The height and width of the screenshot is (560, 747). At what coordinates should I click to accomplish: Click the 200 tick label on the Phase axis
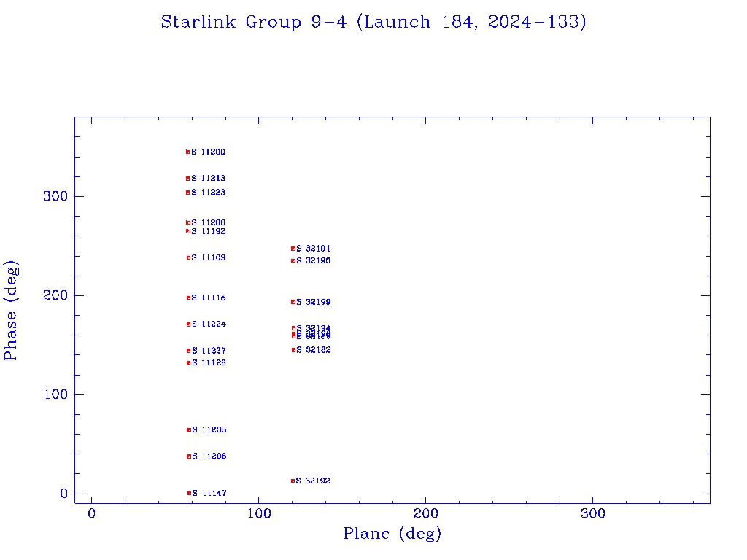55,295
